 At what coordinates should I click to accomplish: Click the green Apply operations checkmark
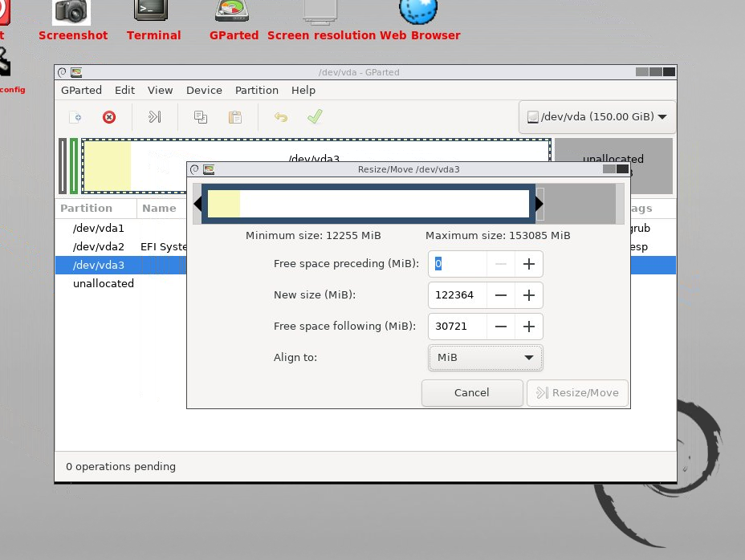pos(315,117)
